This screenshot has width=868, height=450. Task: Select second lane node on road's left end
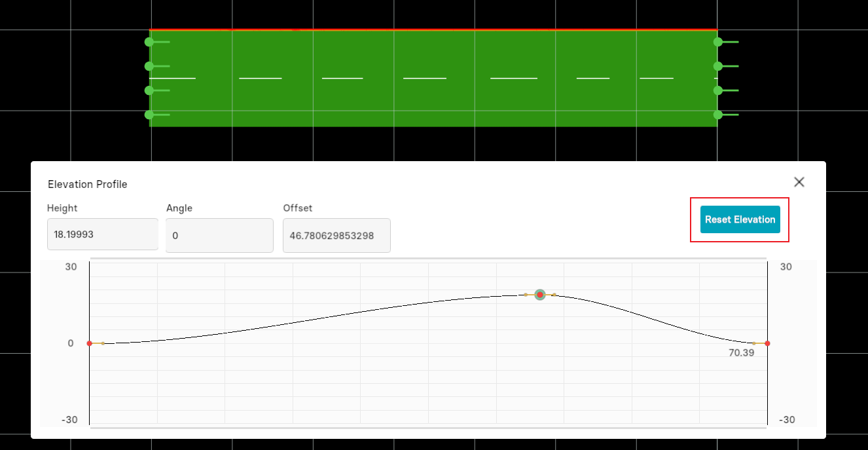point(149,66)
